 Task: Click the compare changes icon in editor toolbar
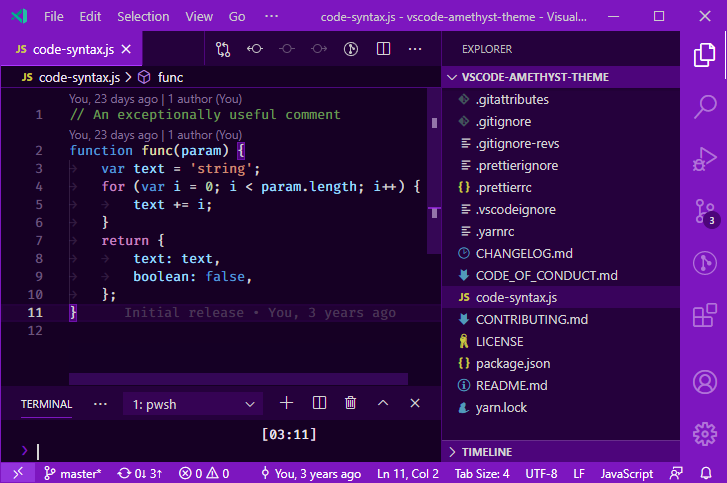[223, 49]
